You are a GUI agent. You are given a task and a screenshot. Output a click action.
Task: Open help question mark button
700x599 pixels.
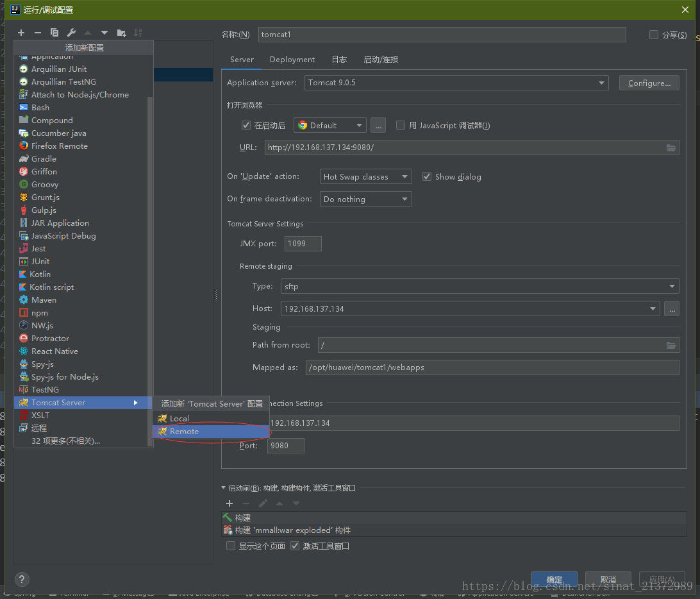pos(22,579)
